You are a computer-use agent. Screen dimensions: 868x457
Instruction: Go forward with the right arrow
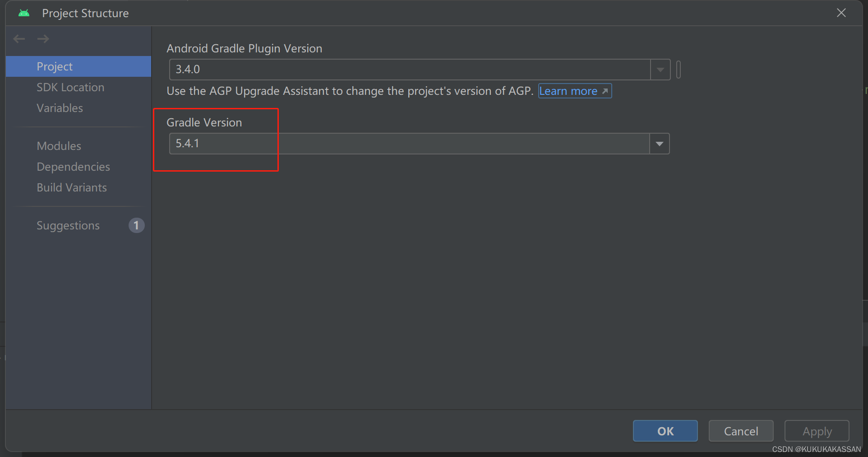pyautogui.click(x=43, y=39)
